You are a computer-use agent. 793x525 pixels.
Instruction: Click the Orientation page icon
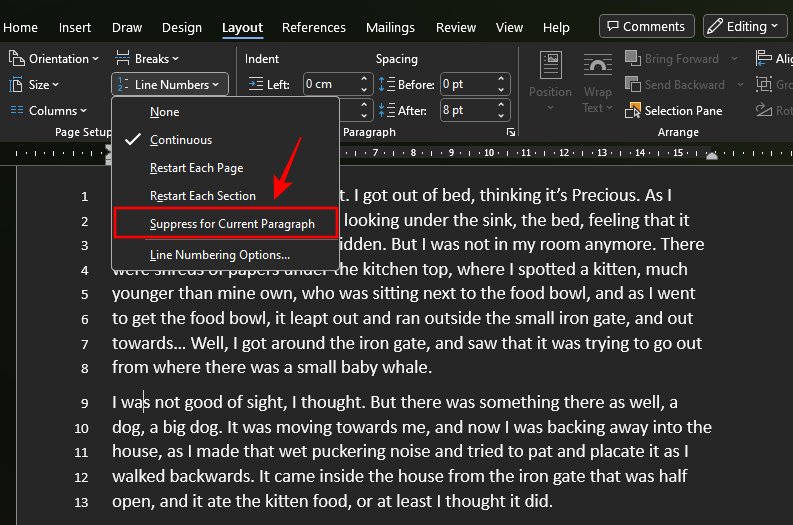pos(16,59)
